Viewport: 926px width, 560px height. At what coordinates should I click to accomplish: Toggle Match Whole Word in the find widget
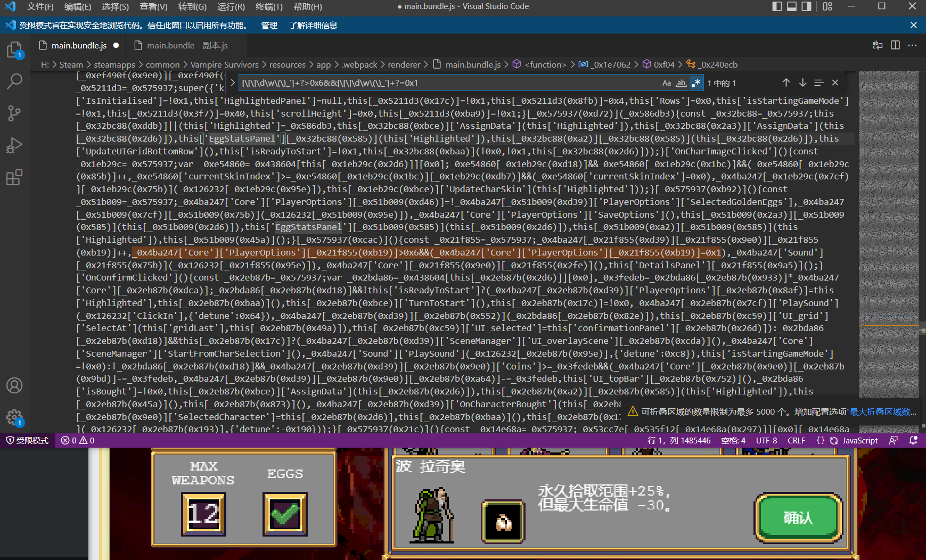pyautogui.click(x=681, y=83)
